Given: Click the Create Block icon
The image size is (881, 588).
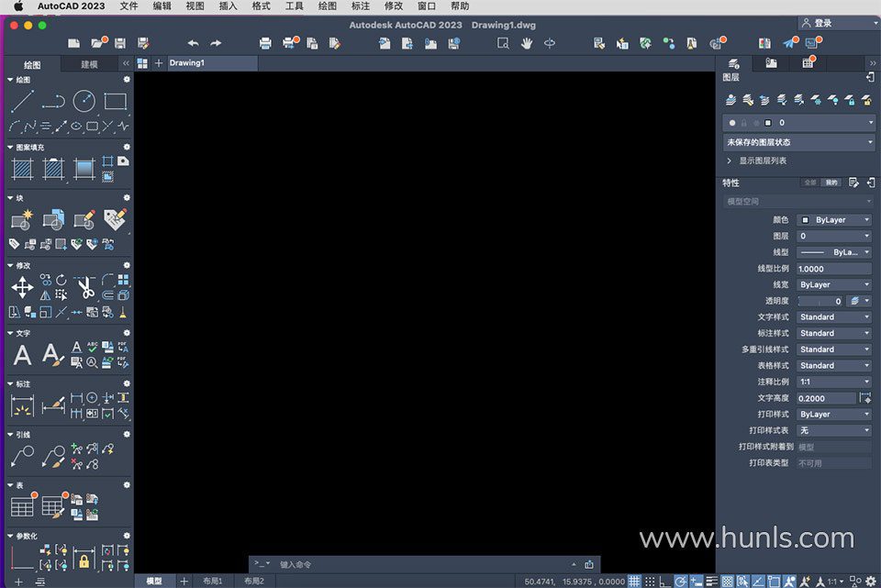Looking at the screenshot, I should pyautogui.click(x=22, y=219).
